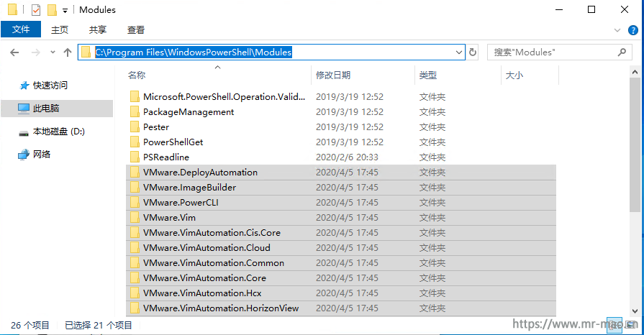Go back using the back arrow
The width and height of the screenshot is (644, 335).
tap(14, 52)
